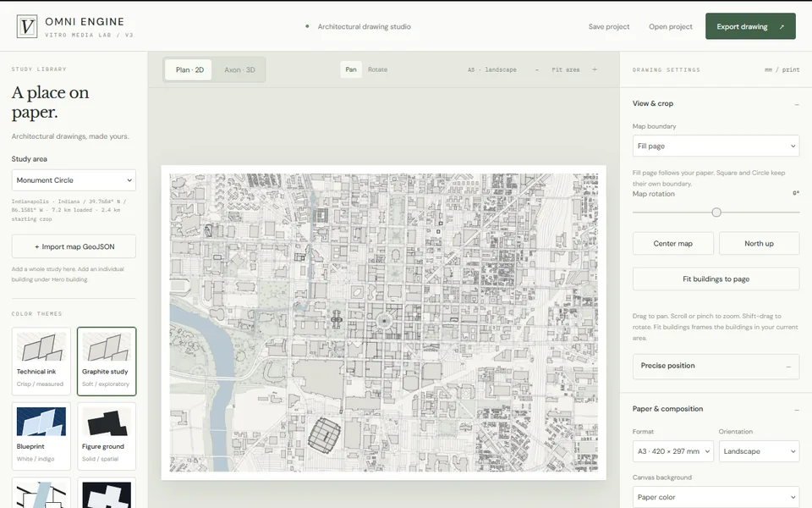Collapse the Paper & composition section
Image resolution: width=812 pixels, height=508 pixels.
point(797,410)
